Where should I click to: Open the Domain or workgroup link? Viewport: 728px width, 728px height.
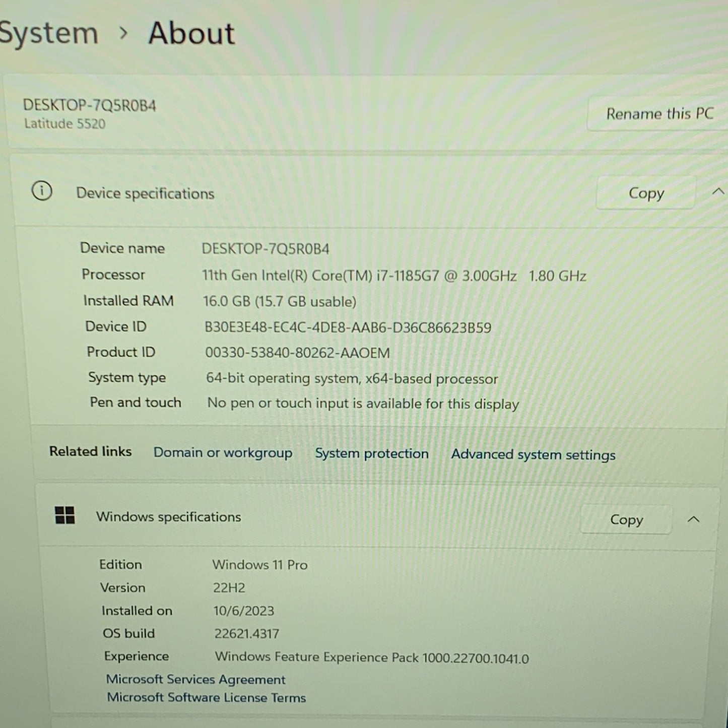click(222, 453)
